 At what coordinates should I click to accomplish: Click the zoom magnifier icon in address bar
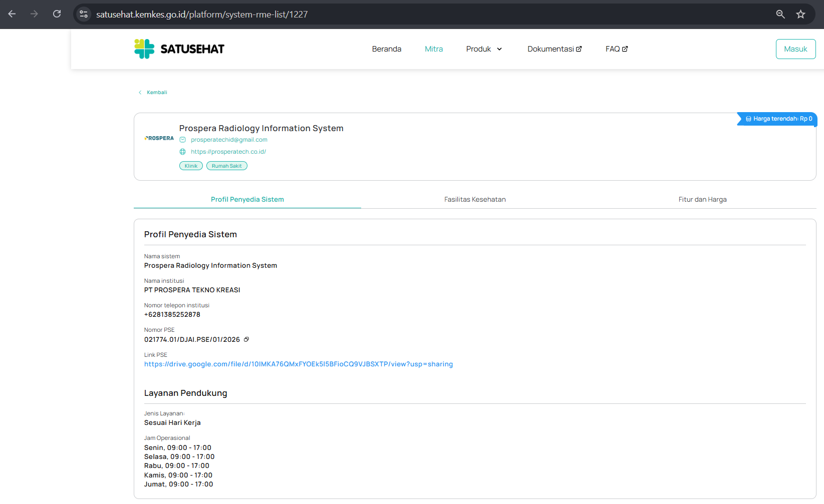(x=780, y=14)
